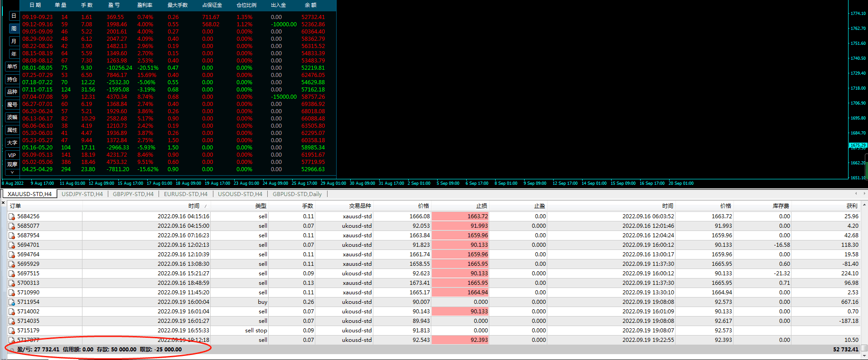The width and height of the screenshot is (868, 360).
Task: Sort orders by the 止损 column header
Action: click(x=460, y=206)
